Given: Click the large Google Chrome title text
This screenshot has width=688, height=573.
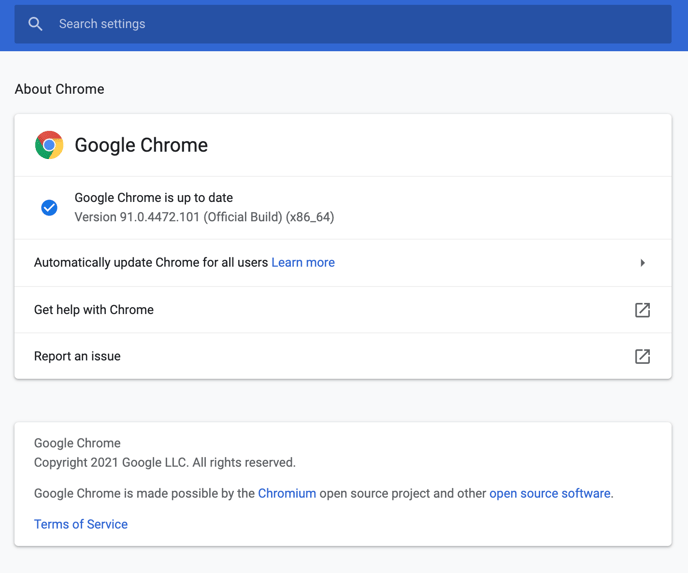Looking at the screenshot, I should coord(141,145).
